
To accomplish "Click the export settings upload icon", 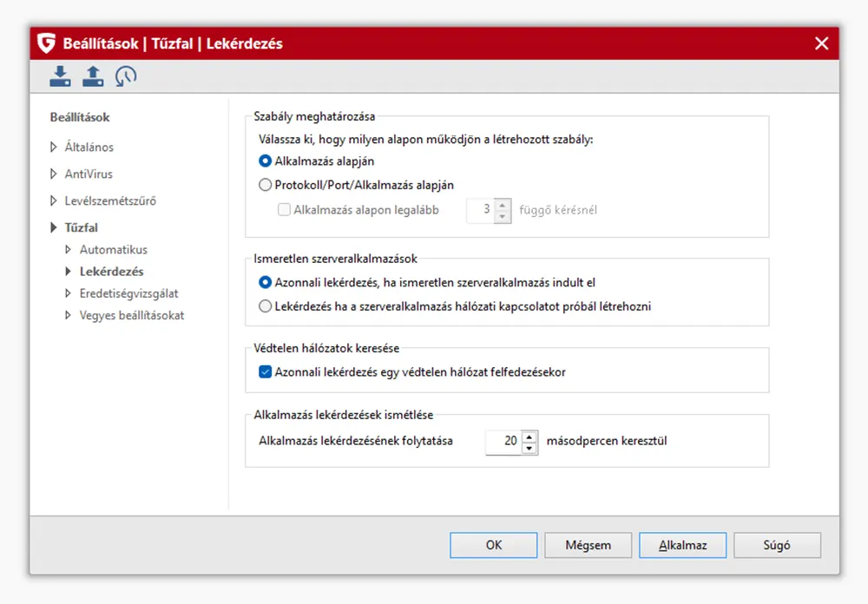I will [93, 76].
